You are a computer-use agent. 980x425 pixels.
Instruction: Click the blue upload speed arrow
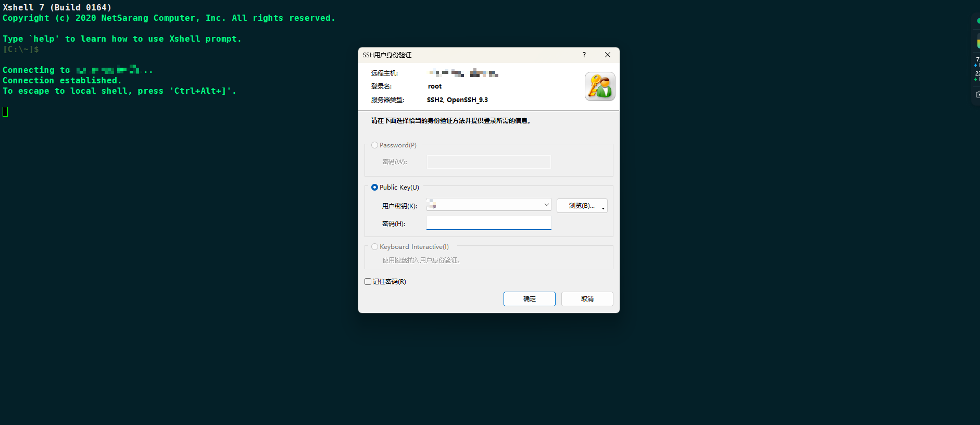975,66
